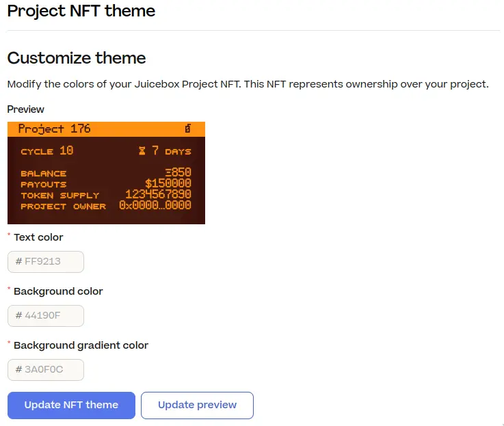Click the 1234567890 token supply value

click(158, 194)
